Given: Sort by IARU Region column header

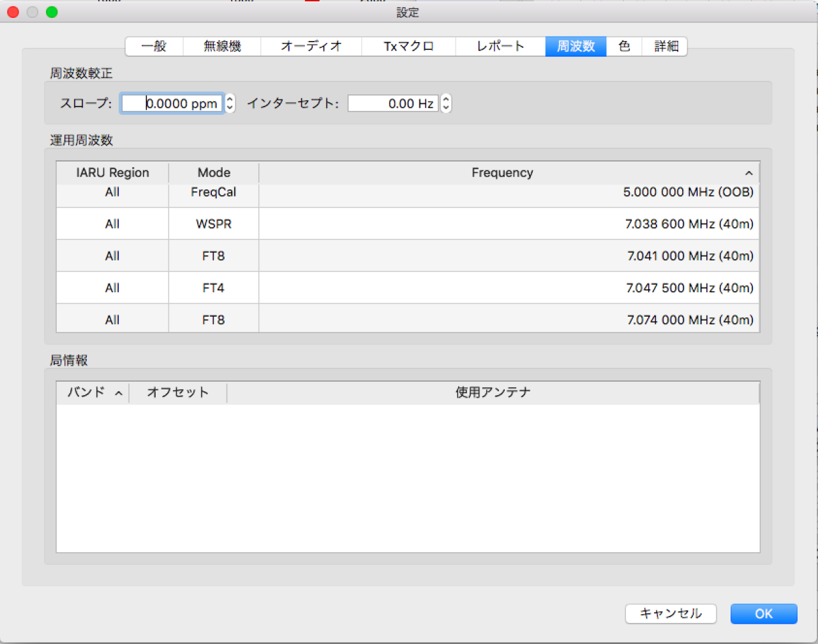Looking at the screenshot, I should pos(112,173).
